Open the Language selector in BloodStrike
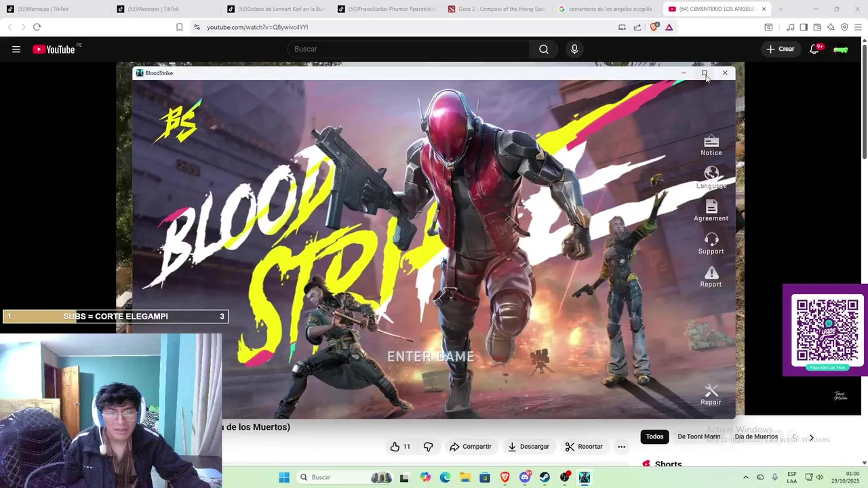Viewport: 868px width, 488px height. point(711,178)
